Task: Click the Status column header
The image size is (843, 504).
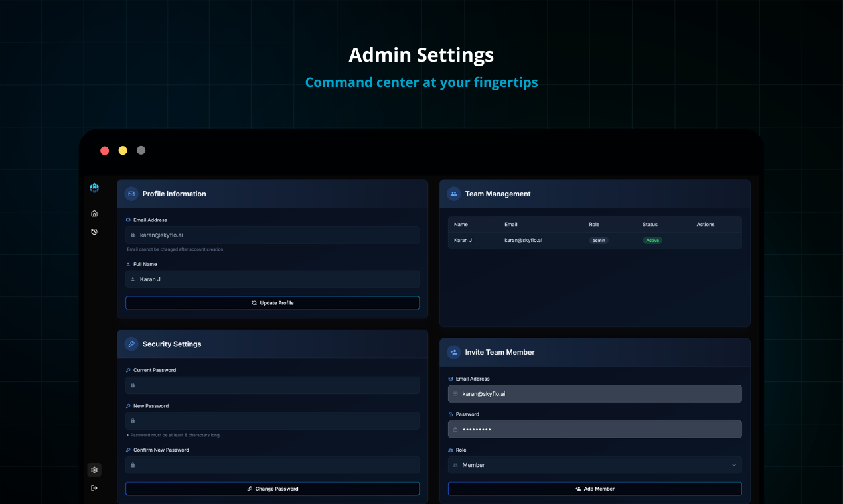Action: 650,225
